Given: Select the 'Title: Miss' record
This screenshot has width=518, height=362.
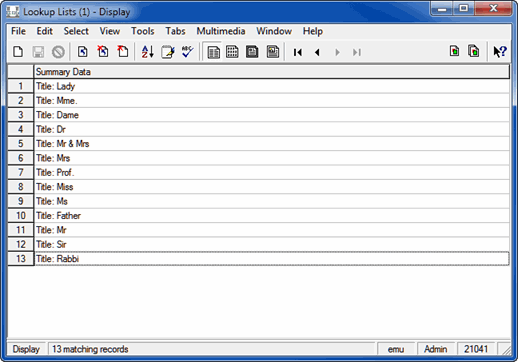Looking at the screenshot, I should pos(272,187).
